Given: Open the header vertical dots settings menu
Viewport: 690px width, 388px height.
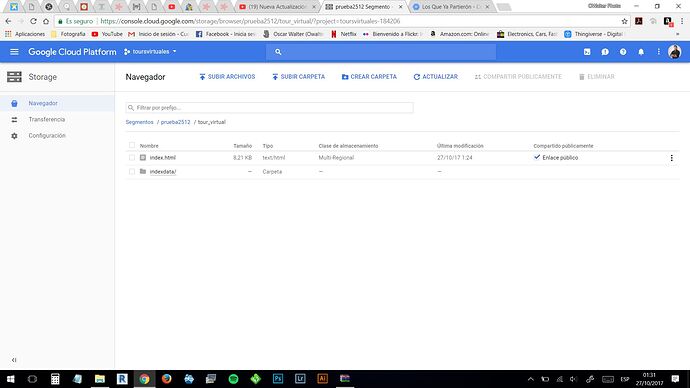Looking at the screenshot, I should coord(658,52).
